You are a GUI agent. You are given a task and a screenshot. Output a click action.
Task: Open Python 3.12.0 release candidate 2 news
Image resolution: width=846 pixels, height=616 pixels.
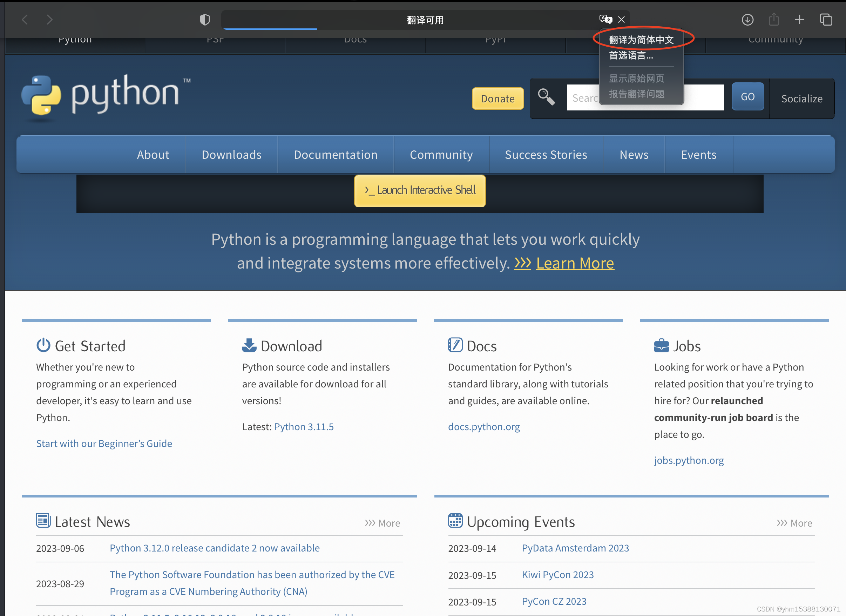[215, 548]
